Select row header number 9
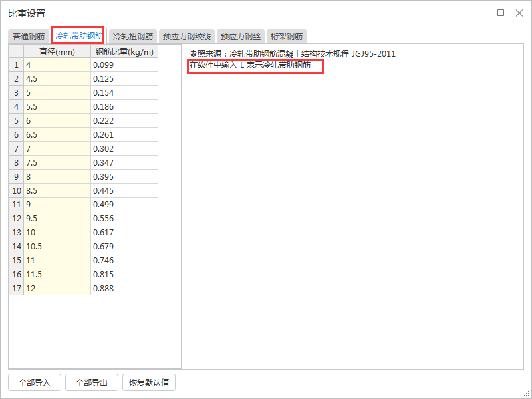Screen dimensions: 532x399 click(x=16, y=176)
